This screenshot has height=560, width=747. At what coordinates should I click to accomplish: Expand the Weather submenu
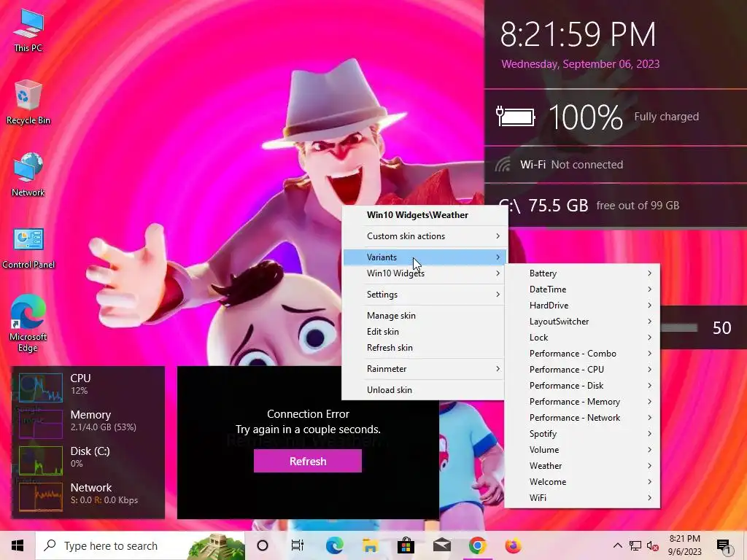[582, 466]
